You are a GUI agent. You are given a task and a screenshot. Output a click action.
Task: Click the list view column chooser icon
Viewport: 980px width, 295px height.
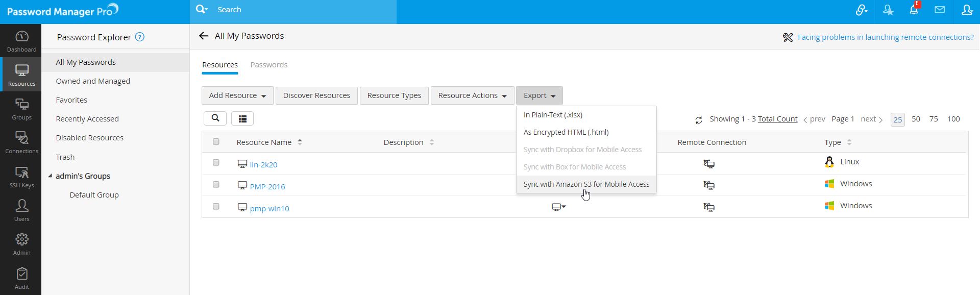tap(242, 119)
